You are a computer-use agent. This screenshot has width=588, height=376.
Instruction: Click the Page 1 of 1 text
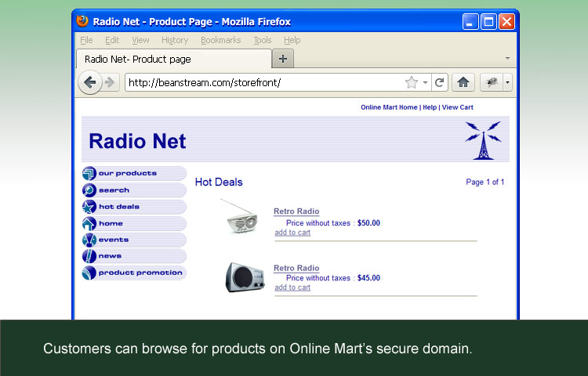(485, 182)
